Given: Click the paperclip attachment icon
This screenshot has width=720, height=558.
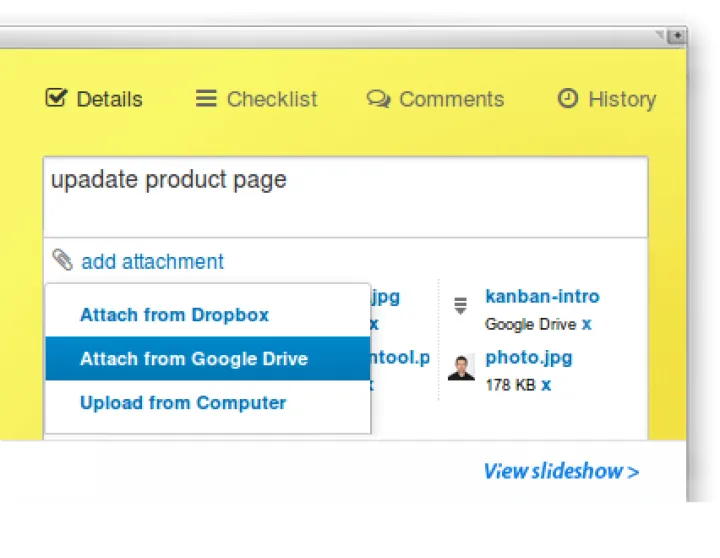Looking at the screenshot, I should (x=62, y=261).
